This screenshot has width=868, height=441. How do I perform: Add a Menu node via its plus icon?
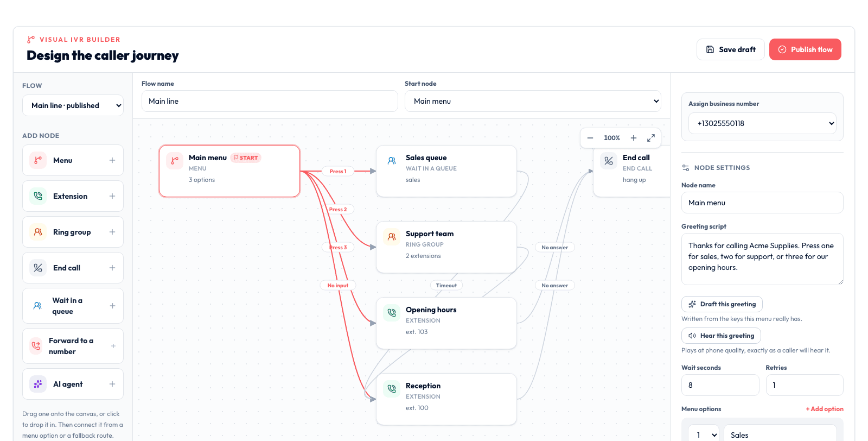pyautogui.click(x=112, y=160)
